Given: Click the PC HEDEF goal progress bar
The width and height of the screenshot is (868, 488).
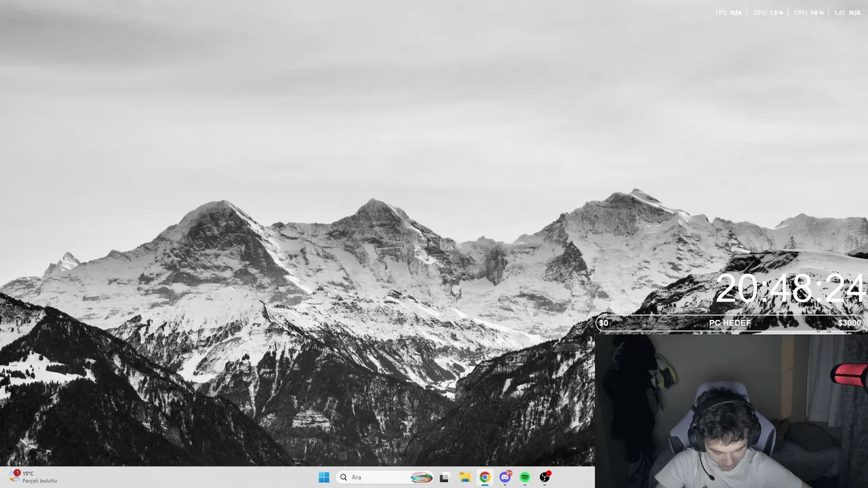Looking at the screenshot, I should point(730,323).
